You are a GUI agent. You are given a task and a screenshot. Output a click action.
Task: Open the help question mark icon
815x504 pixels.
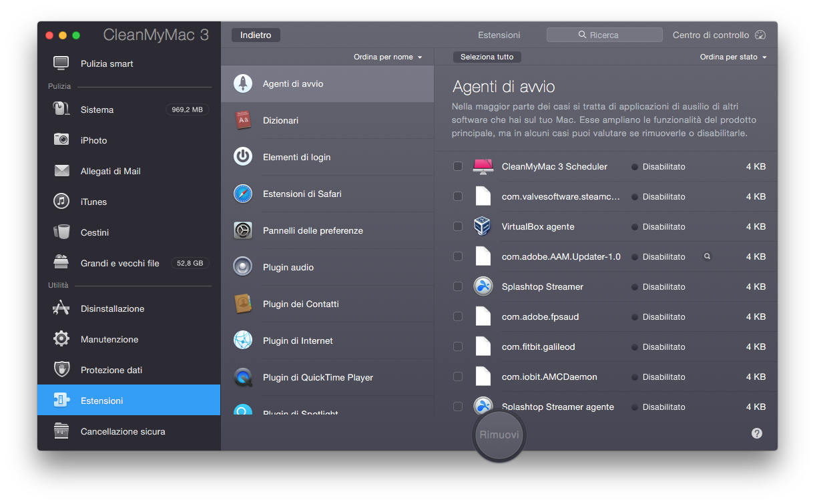(756, 433)
